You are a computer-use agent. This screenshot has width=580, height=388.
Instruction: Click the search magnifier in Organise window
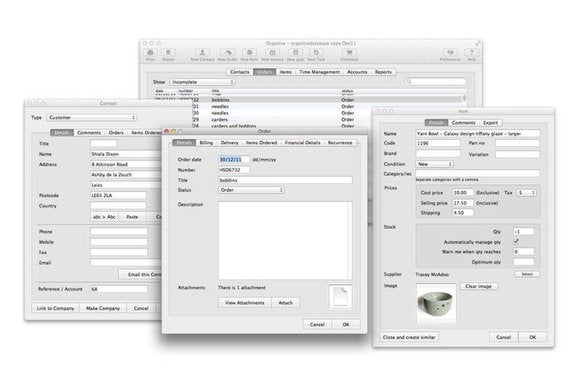click(x=409, y=81)
